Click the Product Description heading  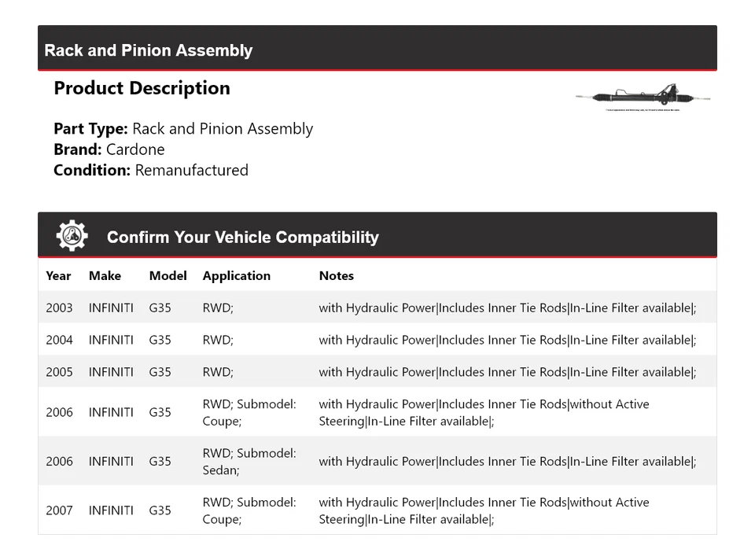142,88
